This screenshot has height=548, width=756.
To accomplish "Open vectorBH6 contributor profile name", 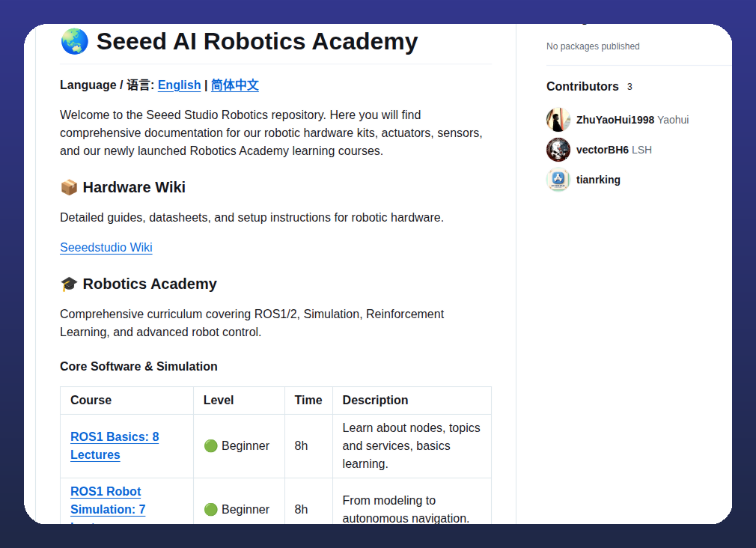I will (x=603, y=150).
